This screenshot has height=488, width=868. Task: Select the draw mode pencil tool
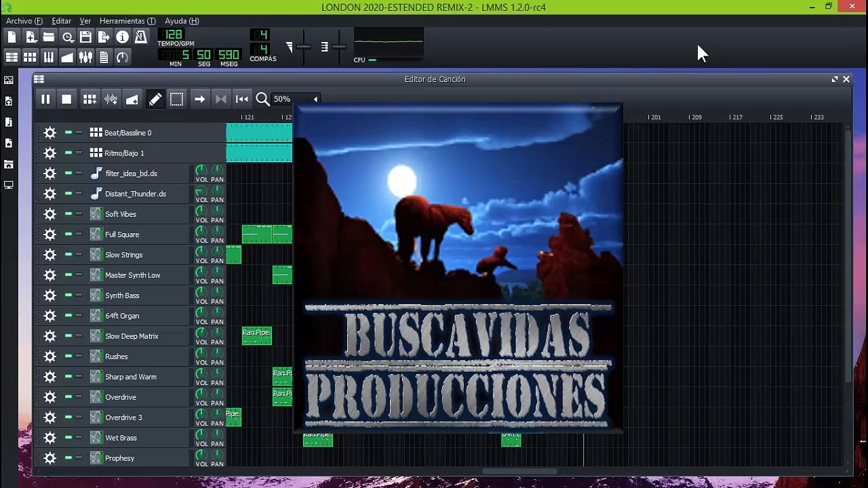[155, 99]
